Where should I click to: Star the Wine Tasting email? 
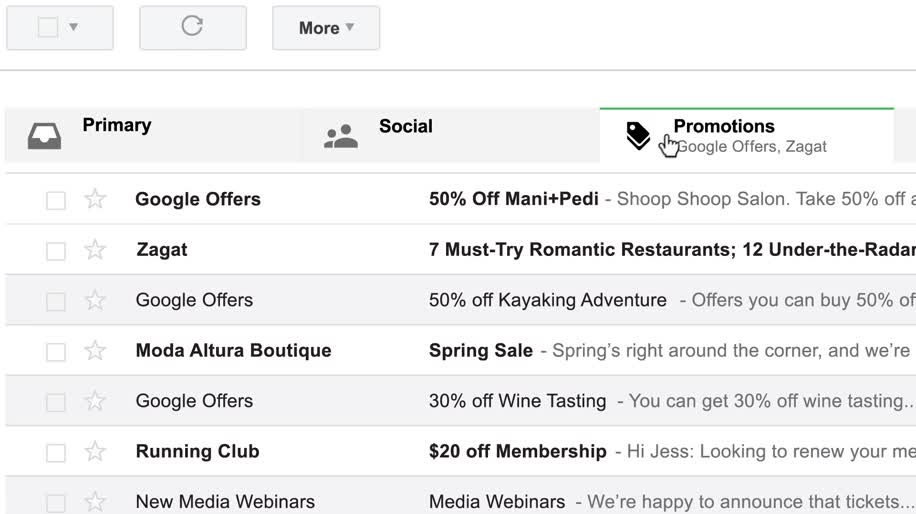pyautogui.click(x=95, y=401)
